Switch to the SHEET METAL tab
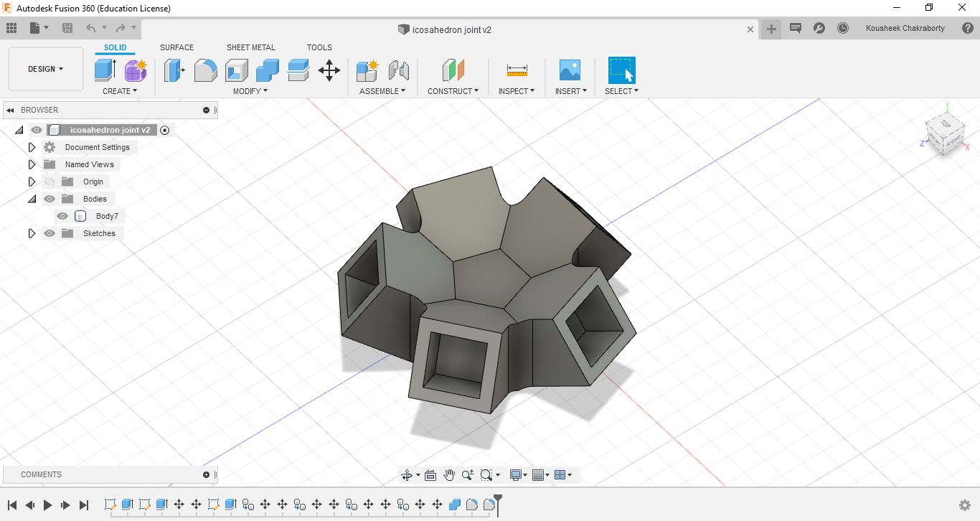Viewport: 980px width, 521px height. (251, 47)
